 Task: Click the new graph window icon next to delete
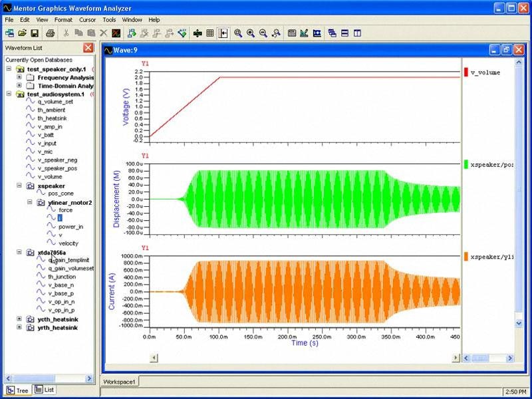pos(116,33)
